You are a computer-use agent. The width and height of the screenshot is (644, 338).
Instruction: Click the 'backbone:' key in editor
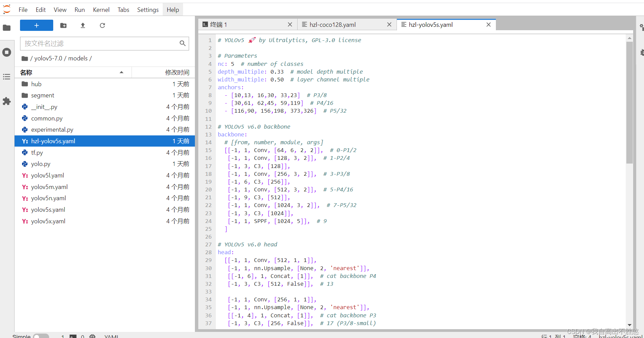(x=232, y=134)
